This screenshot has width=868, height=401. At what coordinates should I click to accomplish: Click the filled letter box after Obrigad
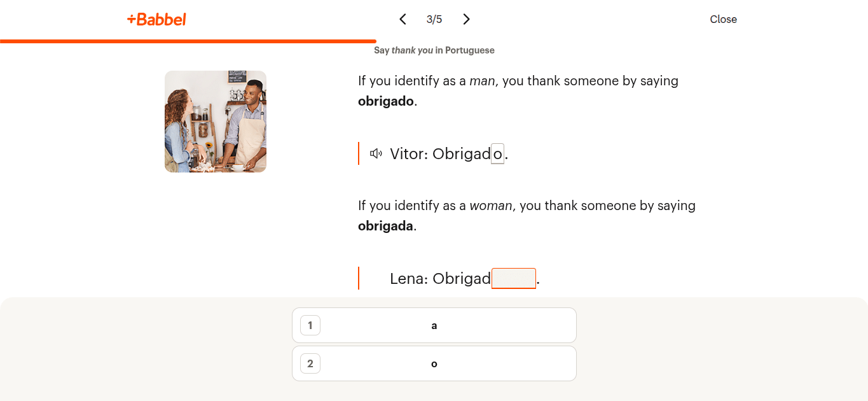click(x=498, y=153)
